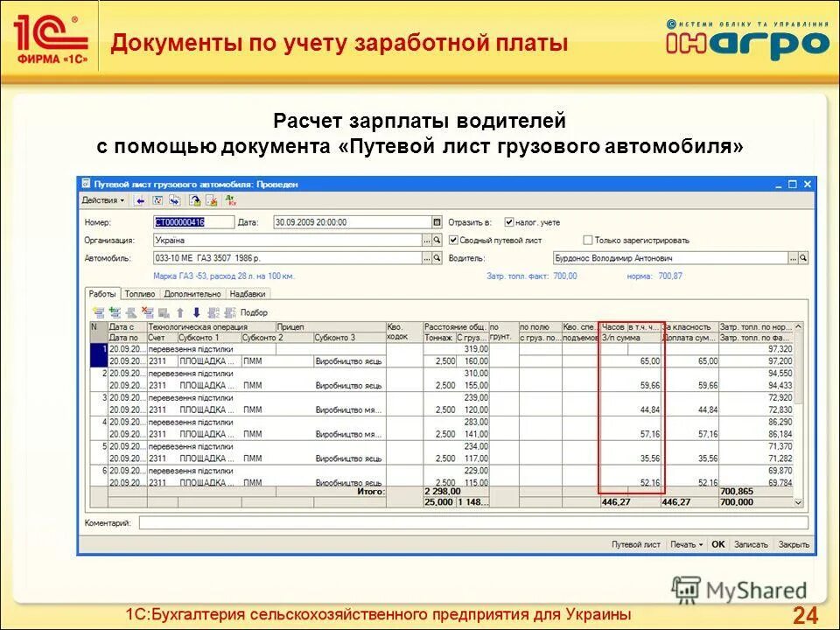Click the sort descending Z-A icon

[x=230, y=312]
